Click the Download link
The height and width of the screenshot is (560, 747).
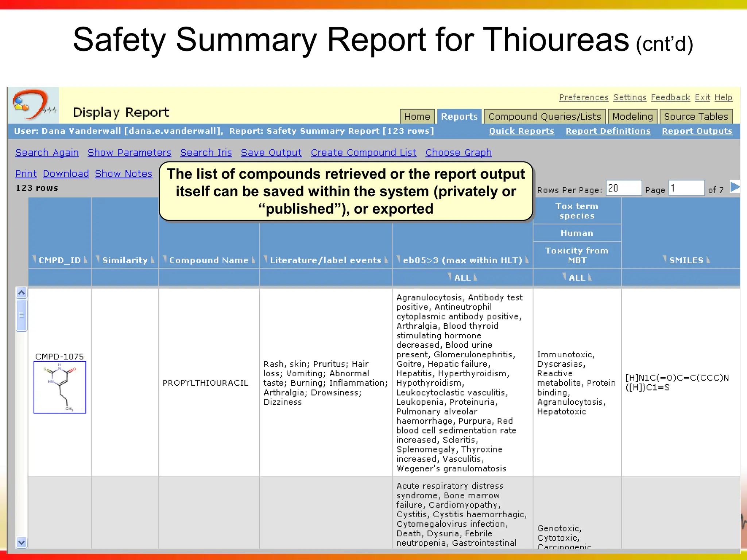pos(66,174)
